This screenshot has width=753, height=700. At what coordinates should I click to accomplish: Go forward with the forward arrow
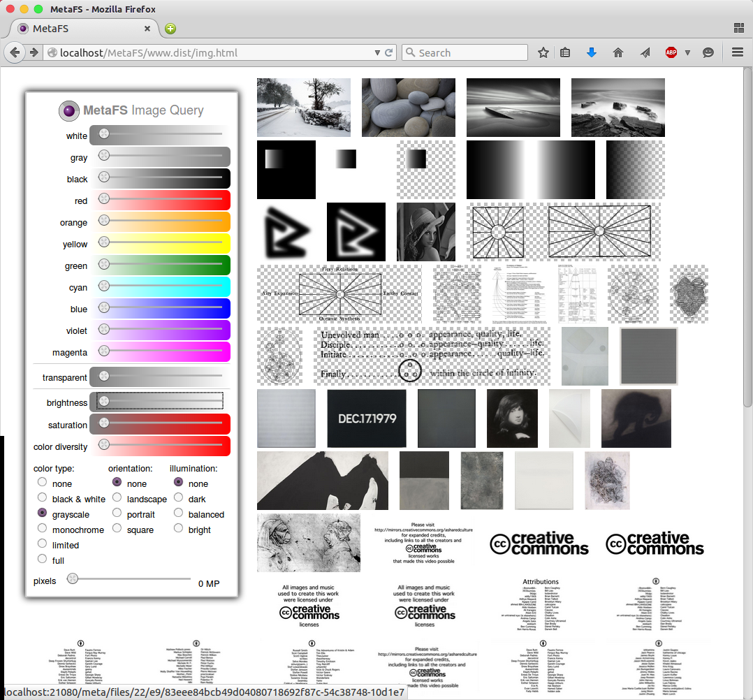coord(34,52)
